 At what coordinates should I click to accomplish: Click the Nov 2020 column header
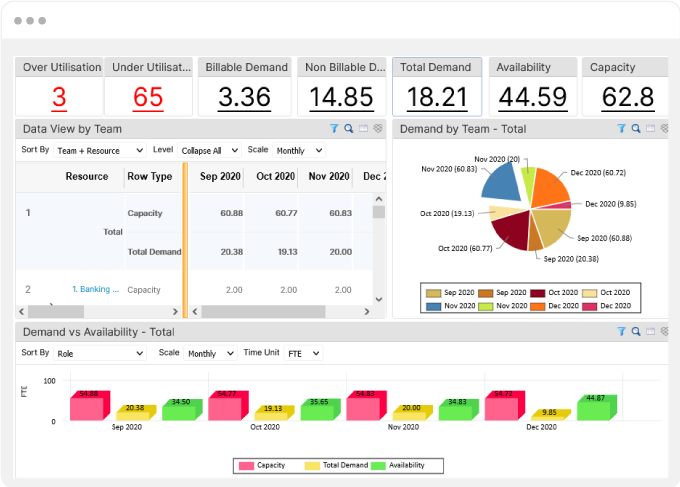(x=329, y=176)
